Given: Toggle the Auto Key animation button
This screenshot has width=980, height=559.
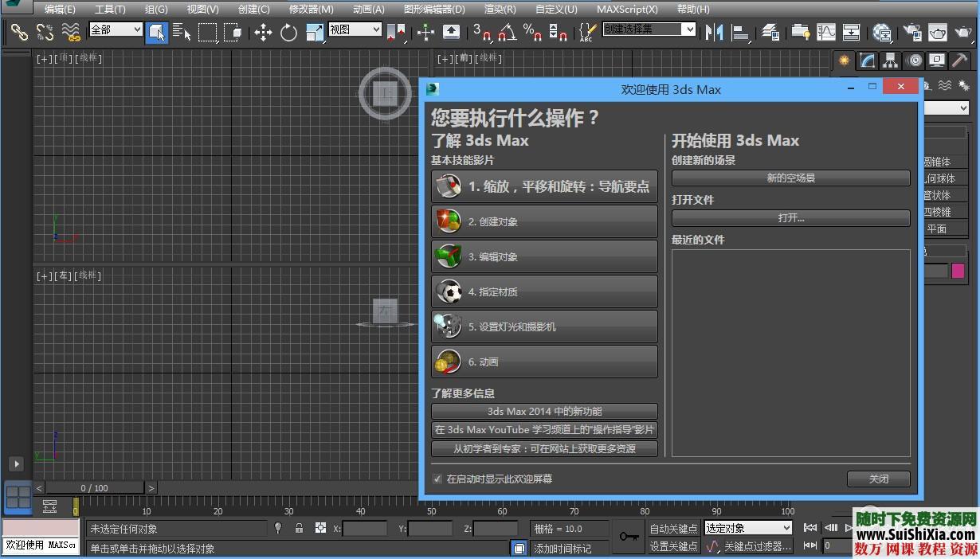Looking at the screenshot, I should pyautogui.click(x=675, y=527).
